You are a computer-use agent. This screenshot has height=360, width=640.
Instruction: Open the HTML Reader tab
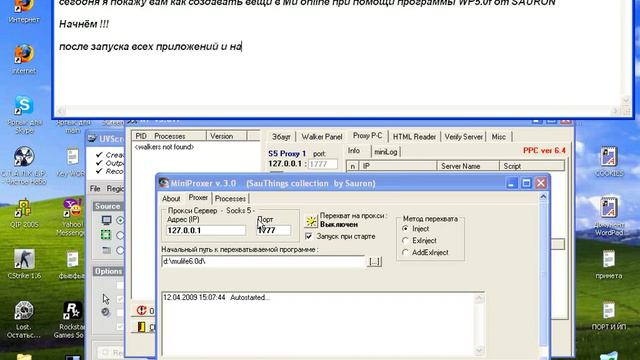pyautogui.click(x=414, y=137)
